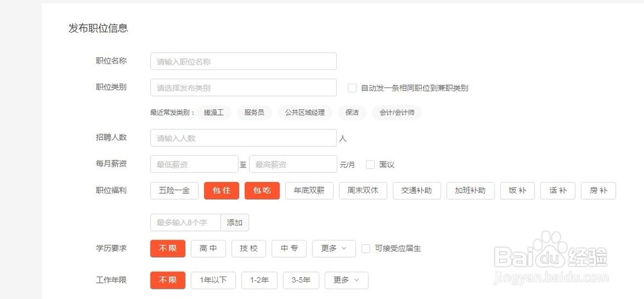Select the 房补 benefit tag
This screenshot has height=299, width=644.
tap(598, 191)
